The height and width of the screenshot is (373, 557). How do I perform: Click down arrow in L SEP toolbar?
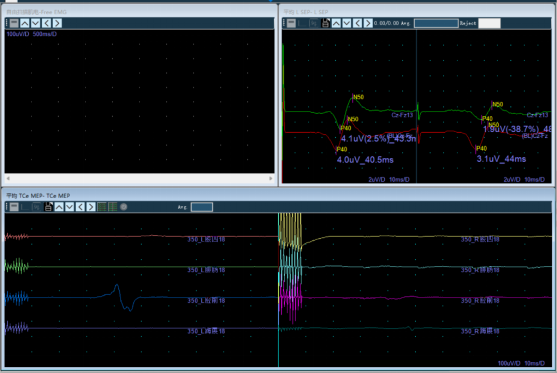point(347,23)
